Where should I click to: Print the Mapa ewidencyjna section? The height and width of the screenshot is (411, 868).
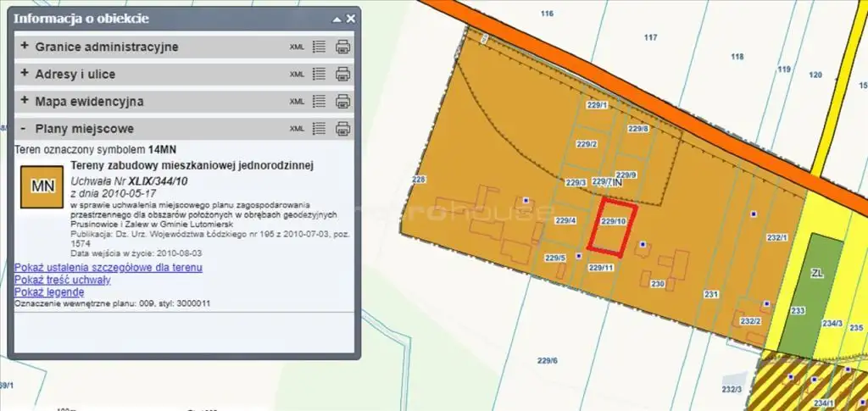342,101
